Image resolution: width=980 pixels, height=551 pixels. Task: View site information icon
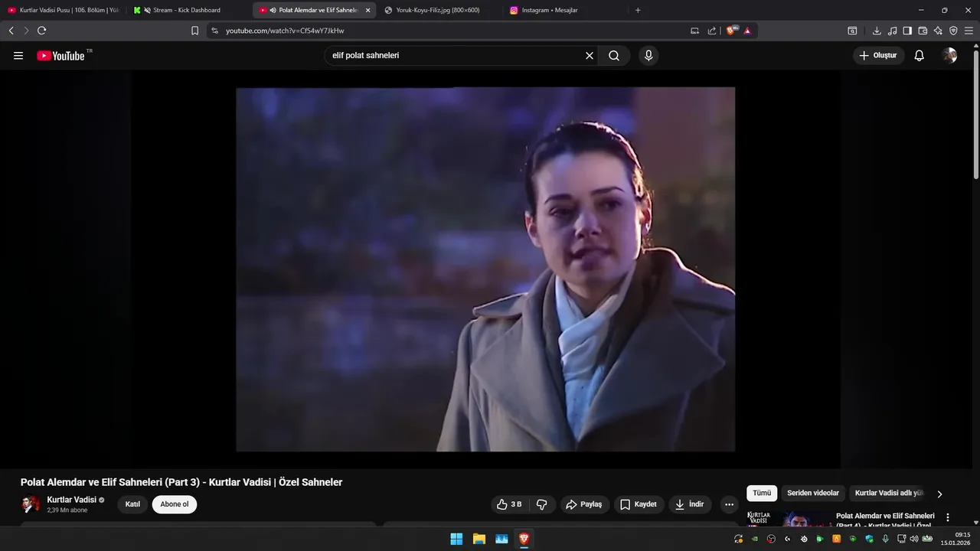tap(214, 31)
